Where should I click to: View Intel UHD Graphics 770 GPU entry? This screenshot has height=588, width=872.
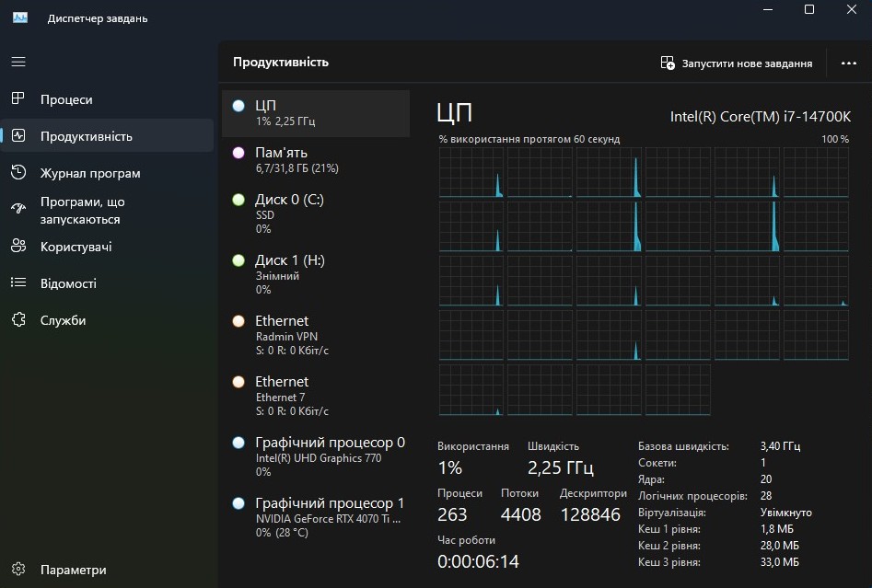(x=316, y=456)
